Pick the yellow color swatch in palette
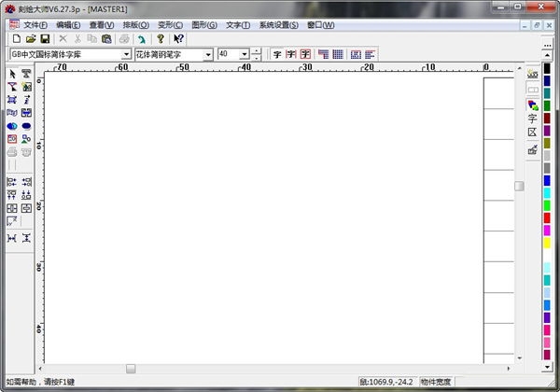The height and width of the screenshot is (392, 560). 547,244
